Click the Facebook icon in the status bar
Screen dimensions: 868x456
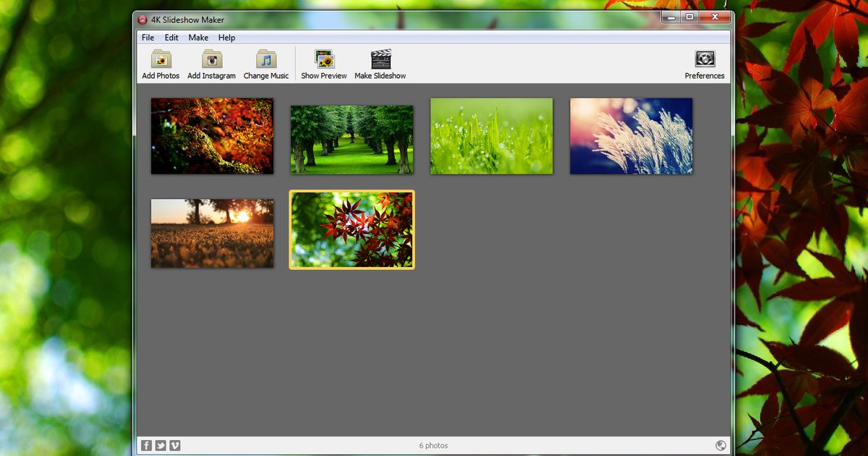coord(146,446)
